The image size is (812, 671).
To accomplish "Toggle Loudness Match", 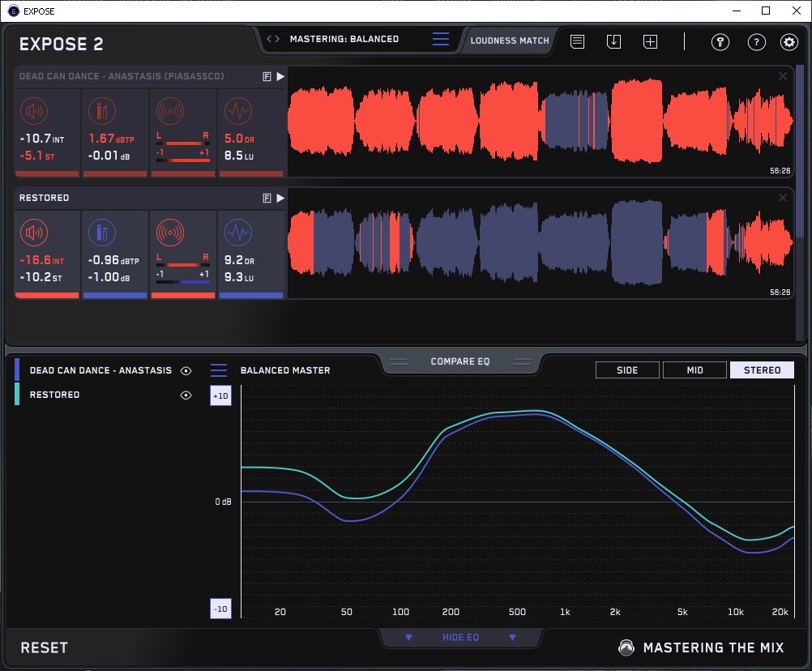I will coord(510,41).
